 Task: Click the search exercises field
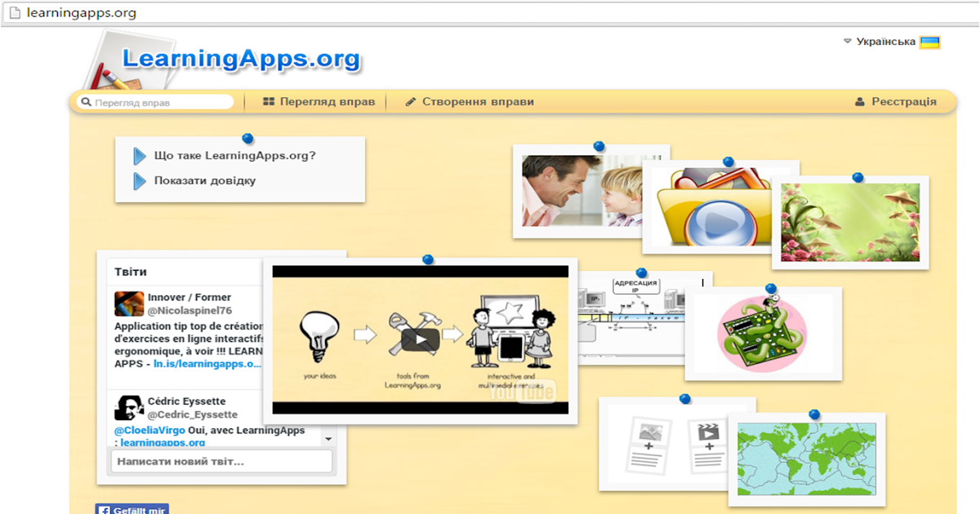click(x=155, y=103)
